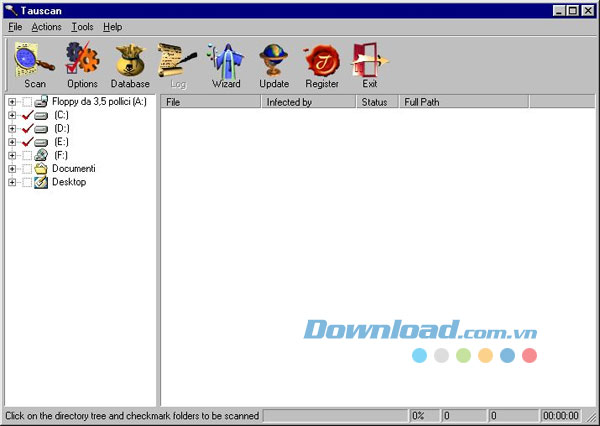Expand the E: drive node
This screenshot has height=426, width=600.
[x=12, y=142]
